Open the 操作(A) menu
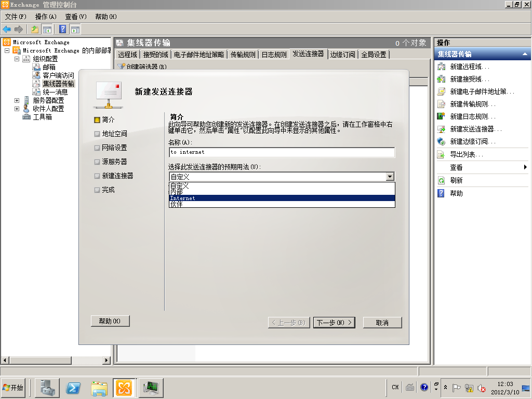Viewport: 532px width, 399px height. (46, 17)
